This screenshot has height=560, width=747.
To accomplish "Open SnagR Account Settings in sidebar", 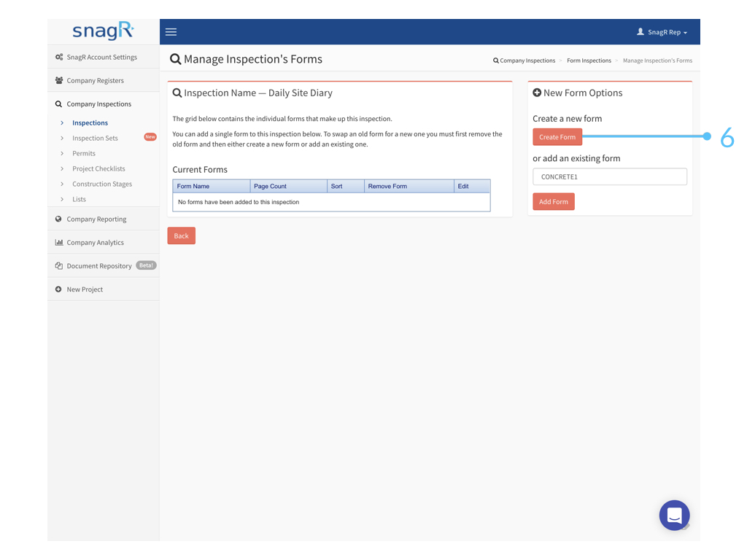I will point(102,56).
